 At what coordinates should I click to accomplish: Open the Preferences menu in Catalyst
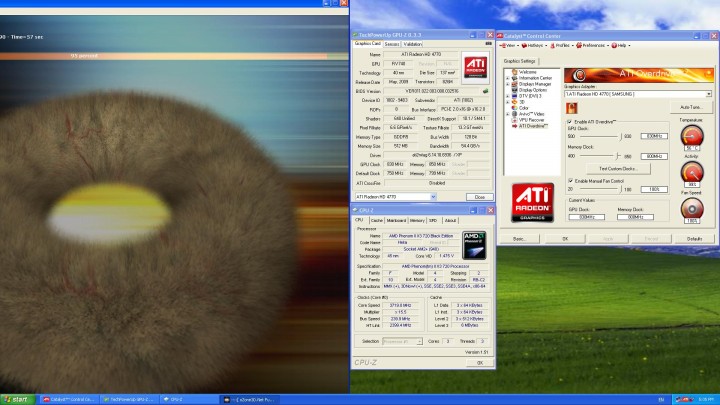592,45
